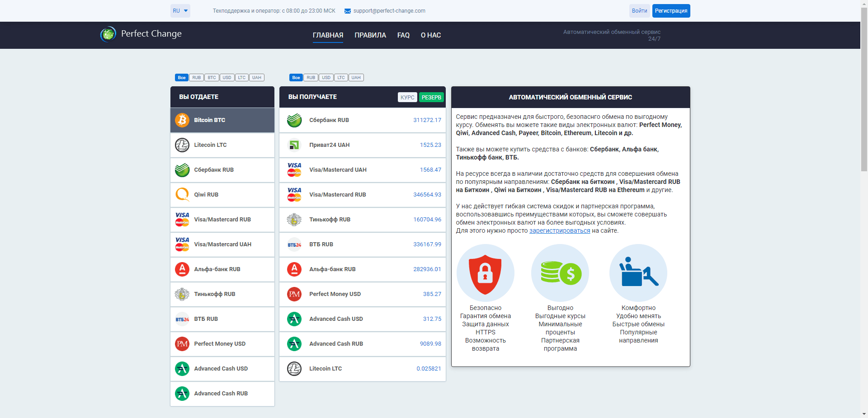
Task: Select the Visa/Mastercard RUB card icon
Action: [x=182, y=219]
